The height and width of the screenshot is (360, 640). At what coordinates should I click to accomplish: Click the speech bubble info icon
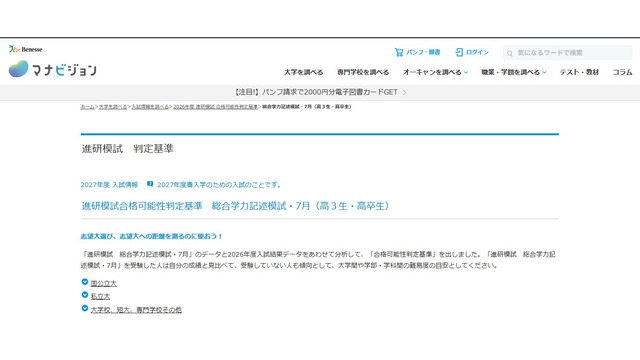click(x=150, y=184)
